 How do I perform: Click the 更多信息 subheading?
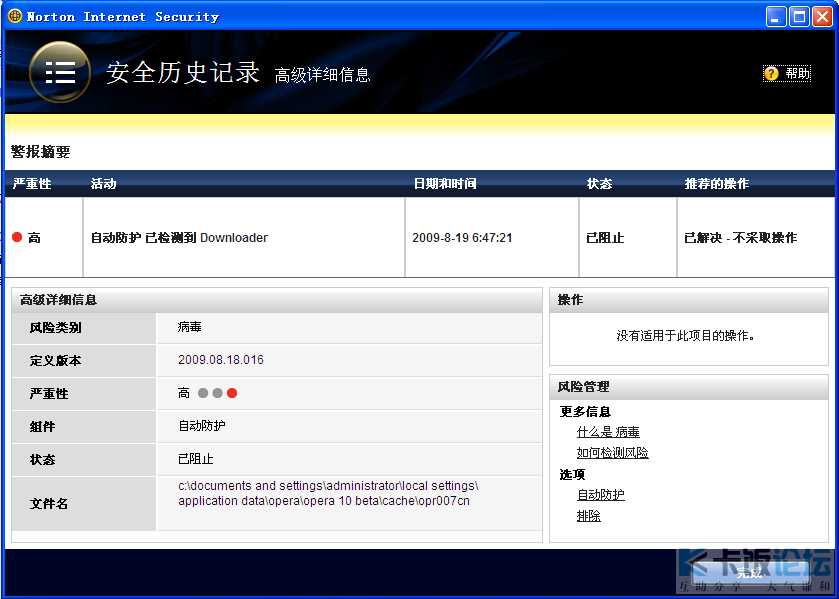coord(585,412)
